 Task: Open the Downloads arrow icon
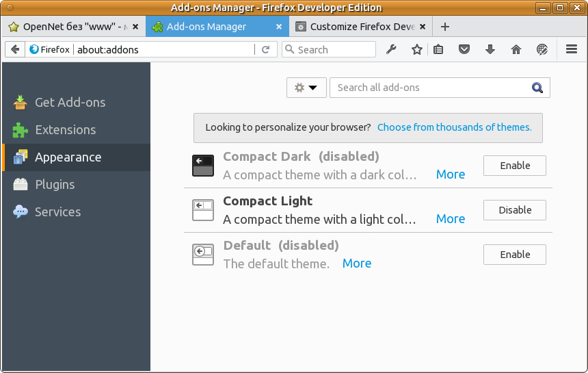pyautogui.click(x=490, y=49)
